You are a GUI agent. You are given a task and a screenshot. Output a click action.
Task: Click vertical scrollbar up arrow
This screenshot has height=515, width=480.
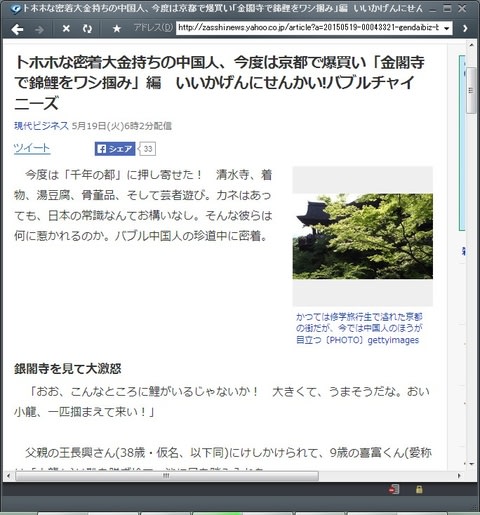[471, 44]
